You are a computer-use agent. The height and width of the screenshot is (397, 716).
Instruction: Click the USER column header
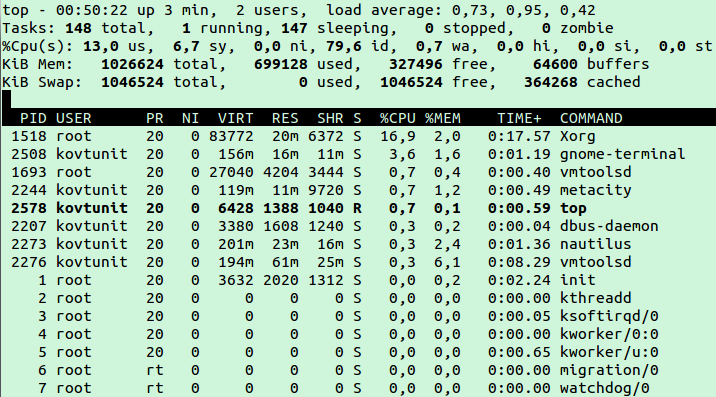tap(74, 118)
